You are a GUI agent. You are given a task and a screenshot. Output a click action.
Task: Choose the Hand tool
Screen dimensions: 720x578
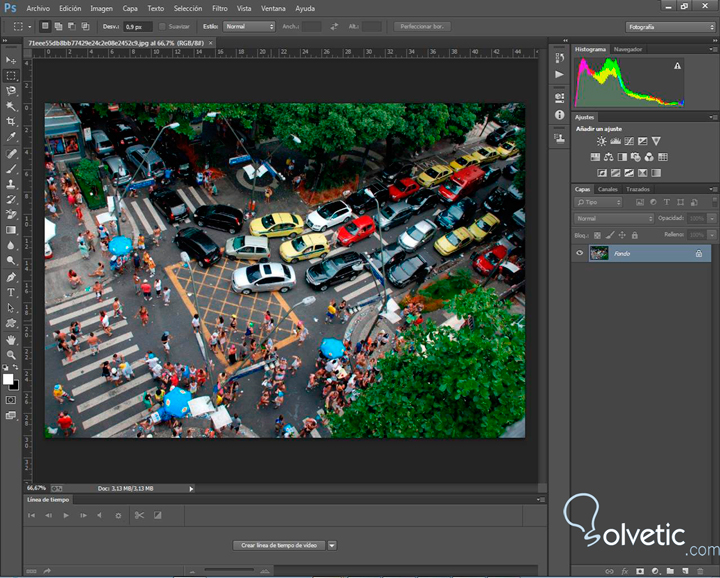click(11, 339)
